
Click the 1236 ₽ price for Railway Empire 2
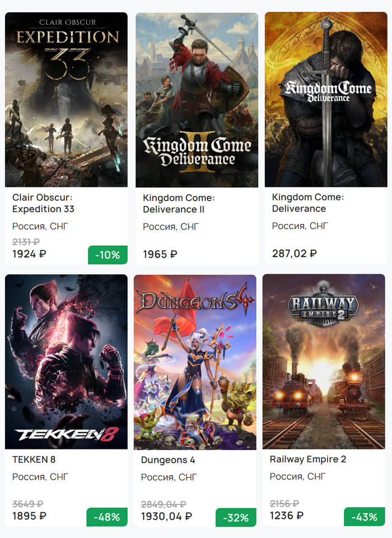(287, 516)
